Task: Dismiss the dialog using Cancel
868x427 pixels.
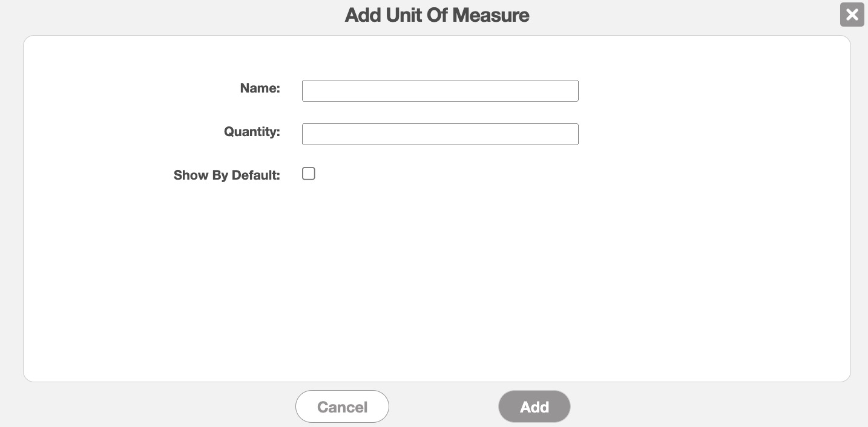Action: tap(342, 406)
